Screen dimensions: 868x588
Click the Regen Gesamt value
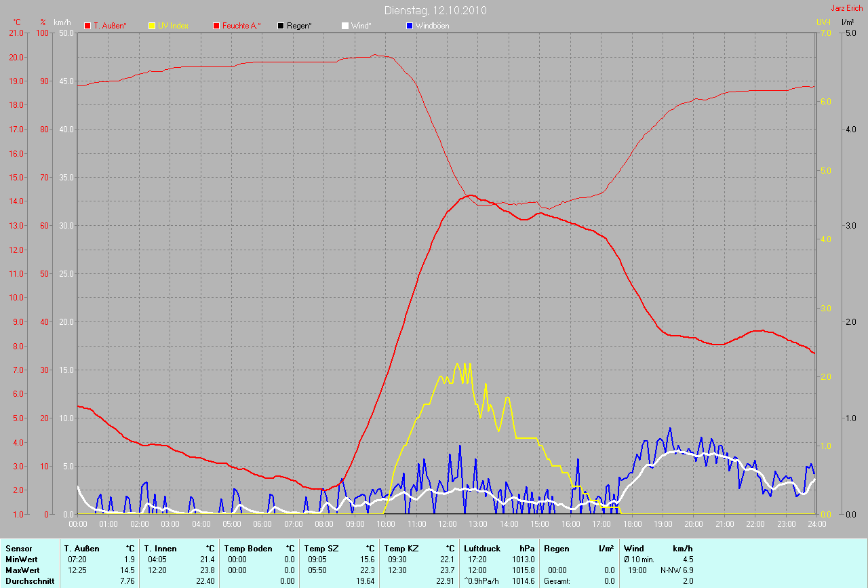[610, 581]
